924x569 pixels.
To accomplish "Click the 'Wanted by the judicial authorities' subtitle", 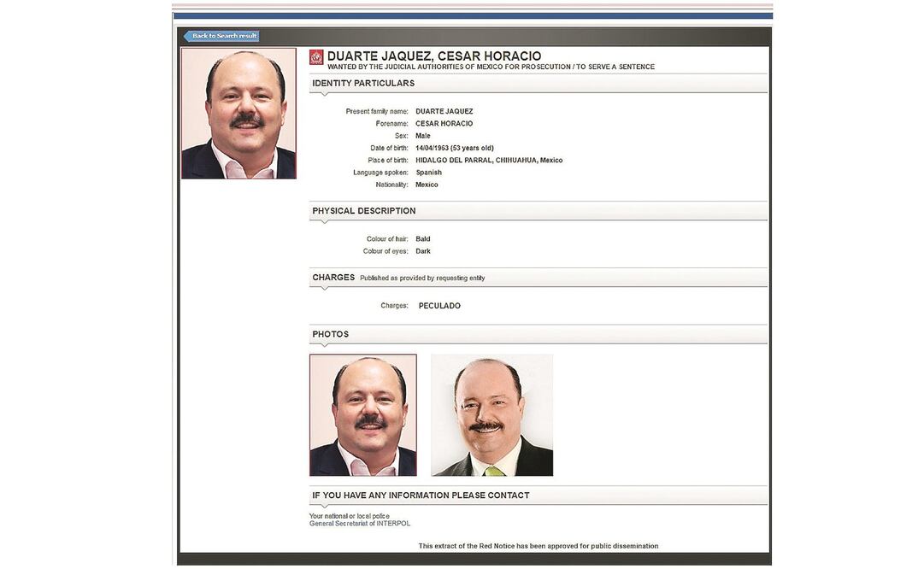I will pos(491,67).
